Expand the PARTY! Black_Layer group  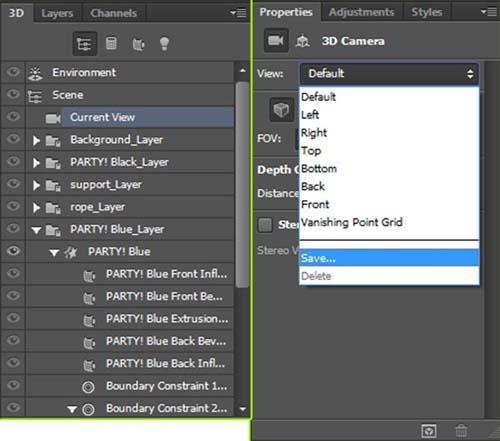[36, 163]
